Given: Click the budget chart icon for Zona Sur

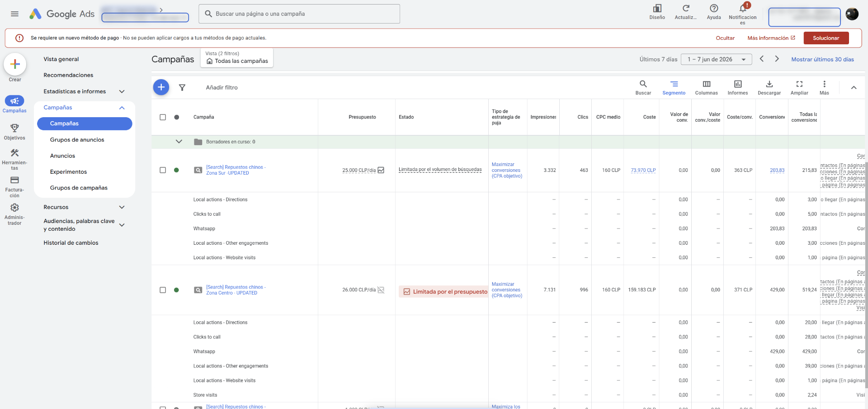Looking at the screenshot, I should (381, 170).
